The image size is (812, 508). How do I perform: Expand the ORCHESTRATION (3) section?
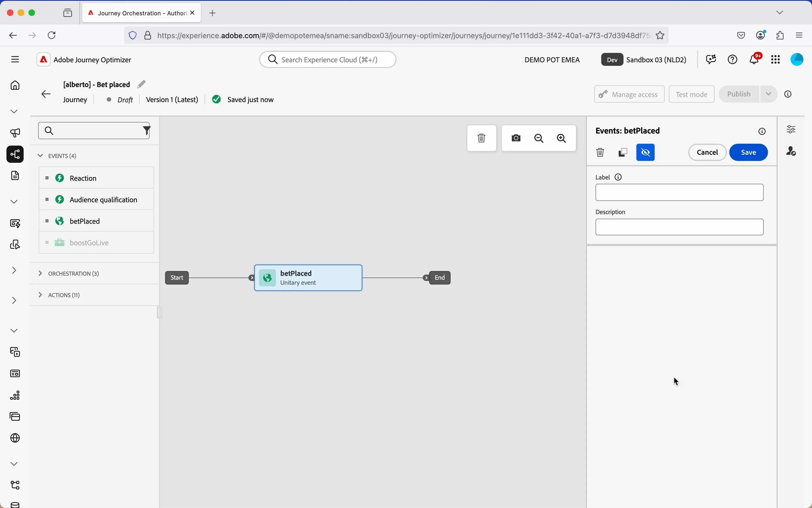coord(40,273)
